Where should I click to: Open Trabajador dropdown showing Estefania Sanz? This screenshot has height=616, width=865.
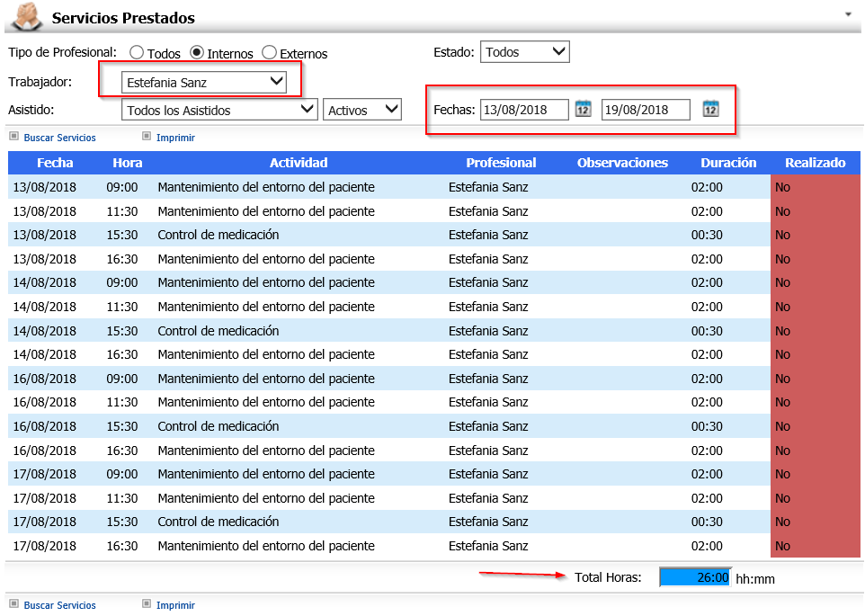pyautogui.click(x=204, y=83)
